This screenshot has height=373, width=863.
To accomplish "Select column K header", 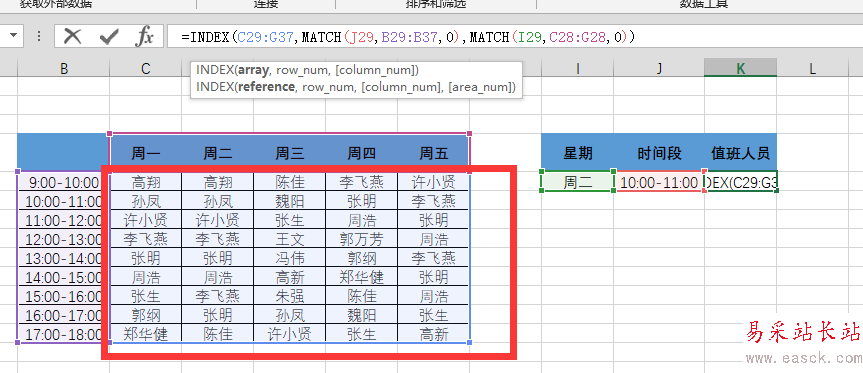I will [x=741, y=68].
